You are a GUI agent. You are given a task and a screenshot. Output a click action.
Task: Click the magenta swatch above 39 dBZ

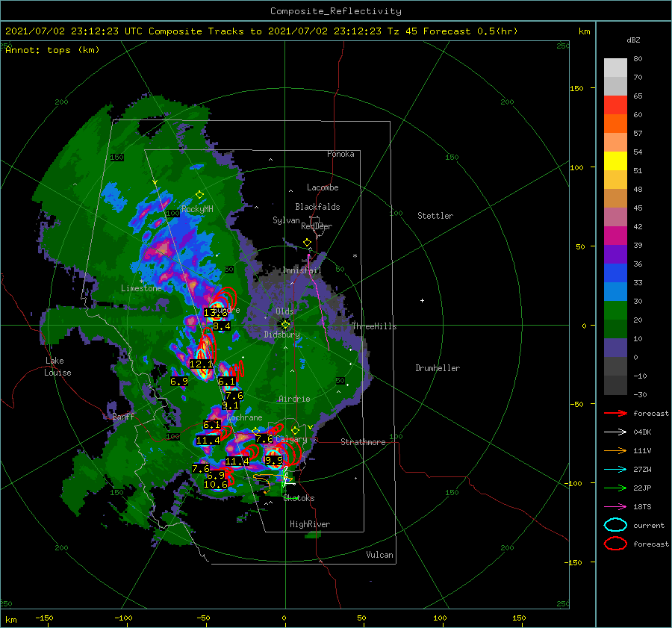[615, 235]
